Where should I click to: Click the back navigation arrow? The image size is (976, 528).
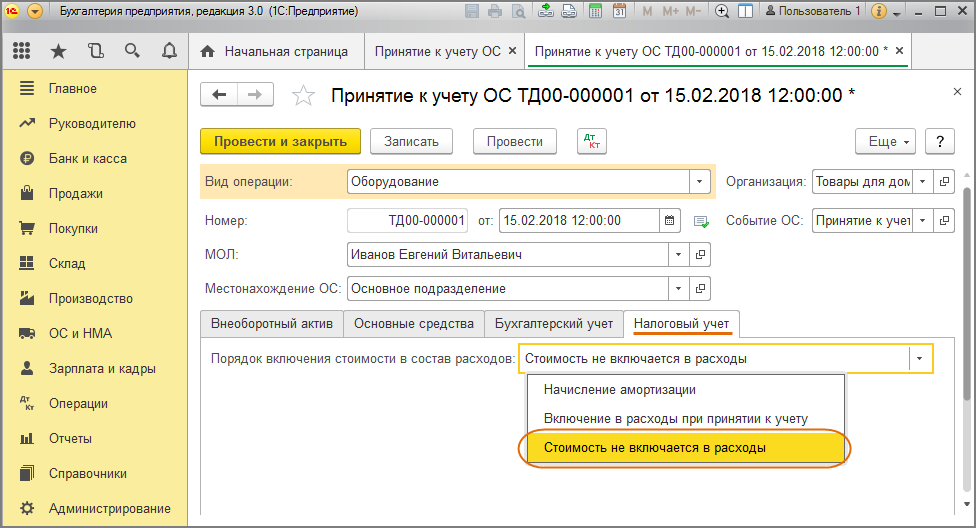tap(220, 95)
